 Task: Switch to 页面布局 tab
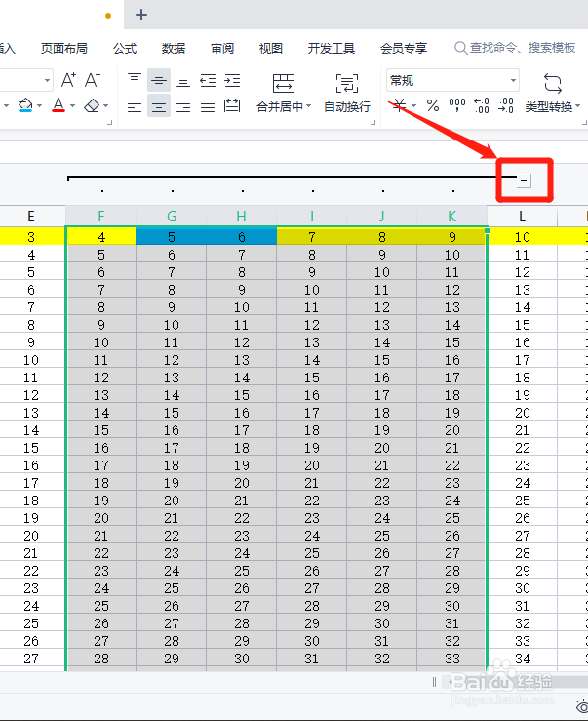click(x=64, y=48)
